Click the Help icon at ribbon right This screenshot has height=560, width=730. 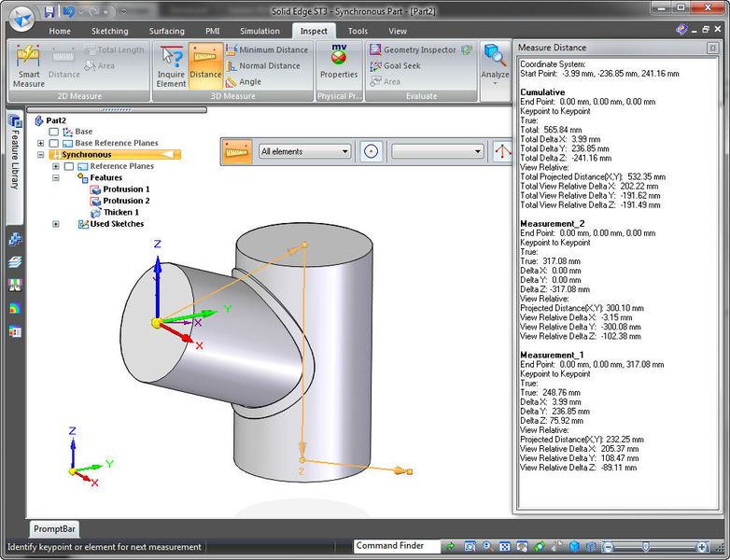(681, 30)
